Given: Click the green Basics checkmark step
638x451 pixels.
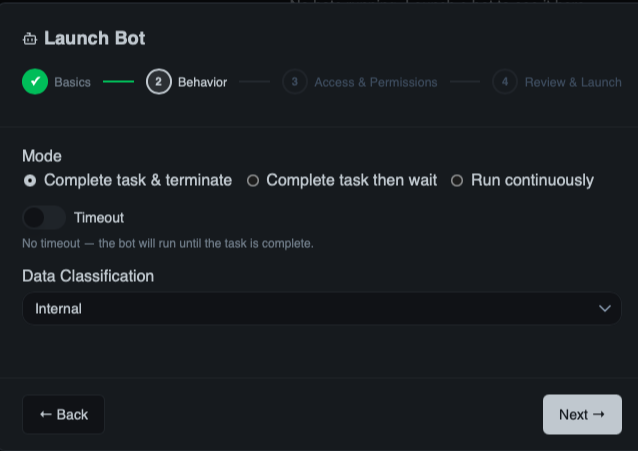Looking at the screenshot, I should 35,82.
